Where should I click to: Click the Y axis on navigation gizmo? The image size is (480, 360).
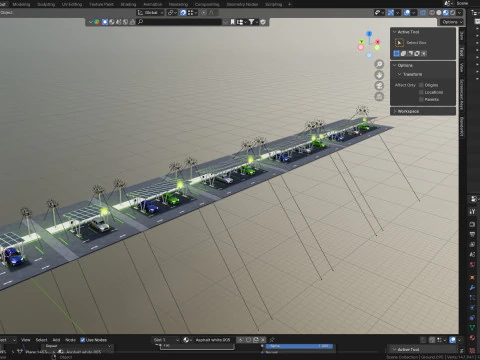click(361, 42)
